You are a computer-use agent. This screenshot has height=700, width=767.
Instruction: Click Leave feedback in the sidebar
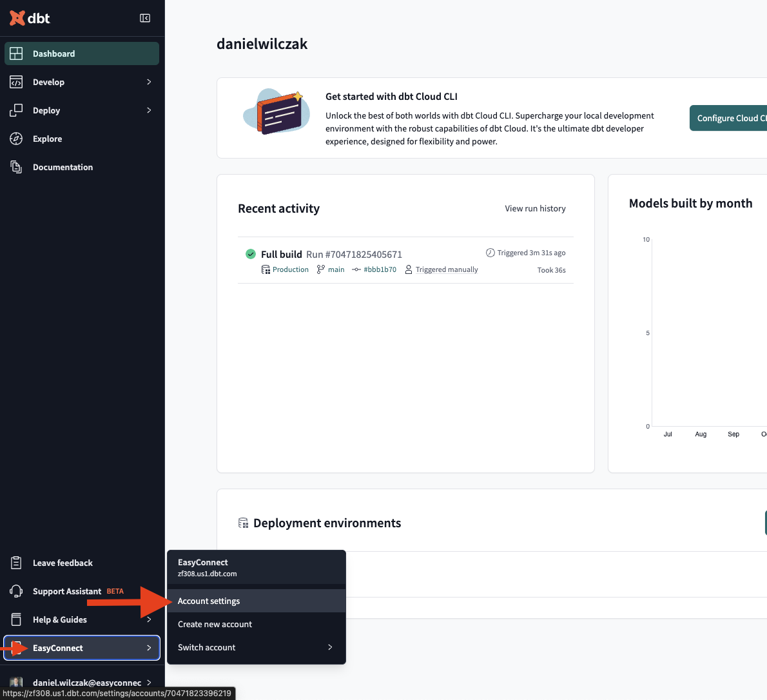pyautogui.click(x=82, y=563)
